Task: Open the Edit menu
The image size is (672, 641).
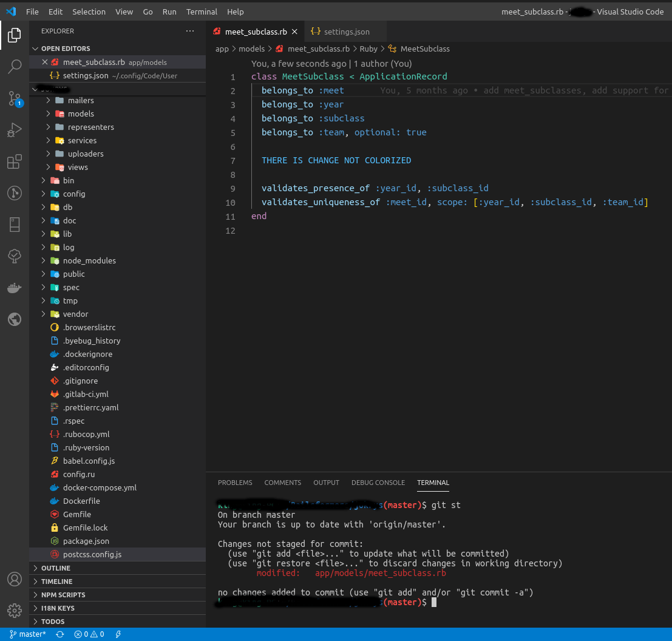Action: coord(55,12)
